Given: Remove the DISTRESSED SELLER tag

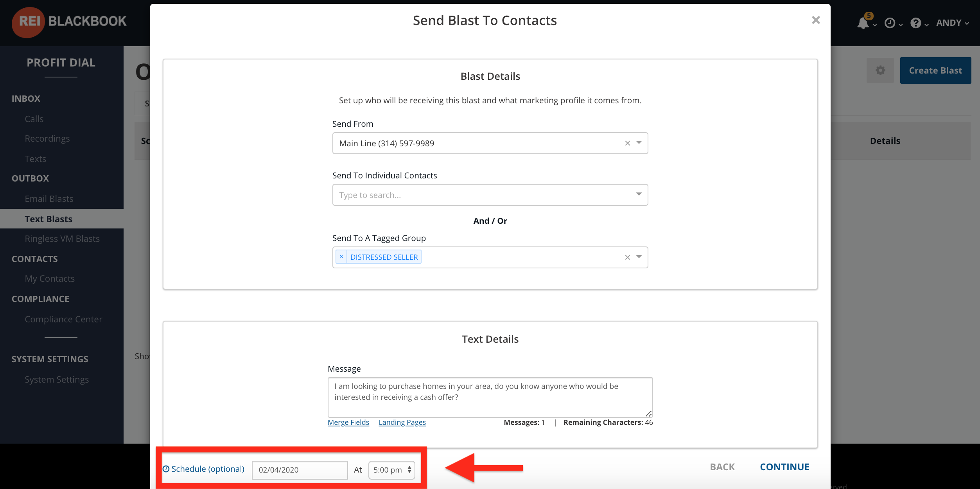Looking at the screenshot, I should 341,257.
